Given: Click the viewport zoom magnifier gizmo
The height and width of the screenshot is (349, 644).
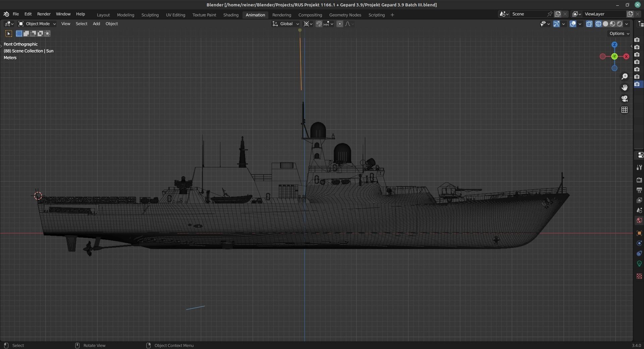Looking at the screenshot, I should pos(625,77).
